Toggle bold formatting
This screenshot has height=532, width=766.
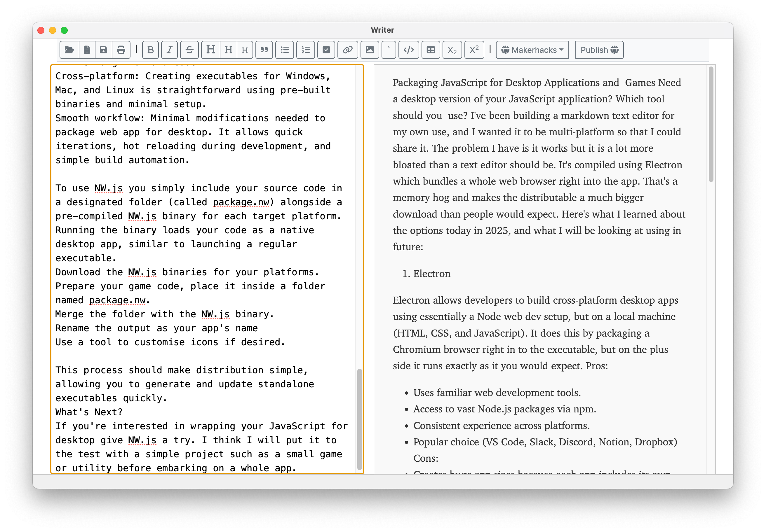(x=150, y=50)
